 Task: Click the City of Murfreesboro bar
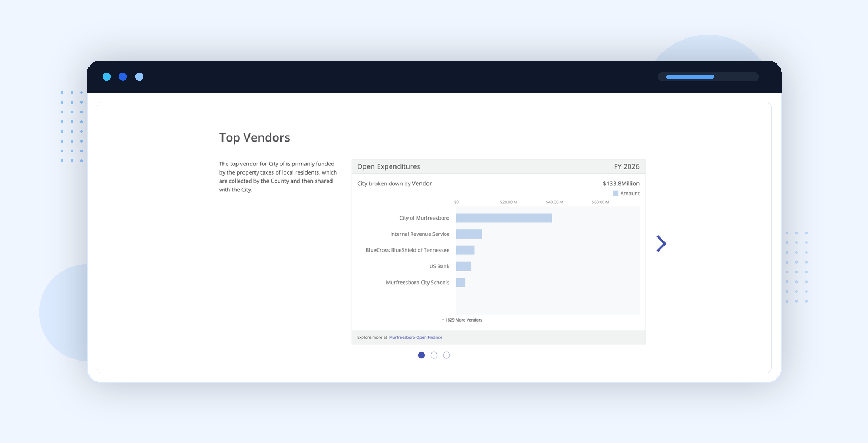tap(504, 218)
